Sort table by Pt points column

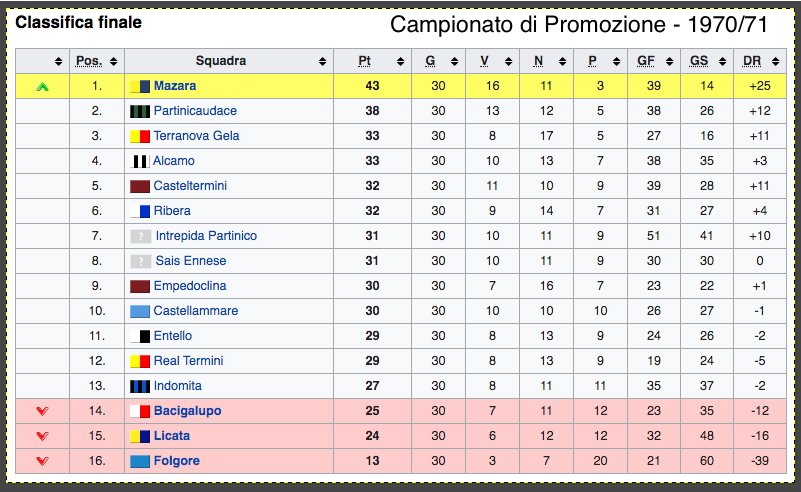click(x=372, y=62)
